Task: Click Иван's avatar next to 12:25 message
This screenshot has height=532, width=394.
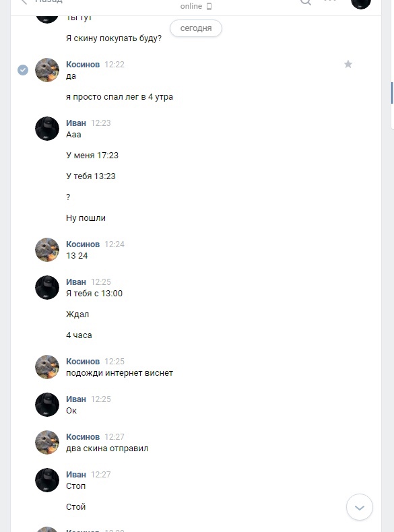Action: coord(47,288)
